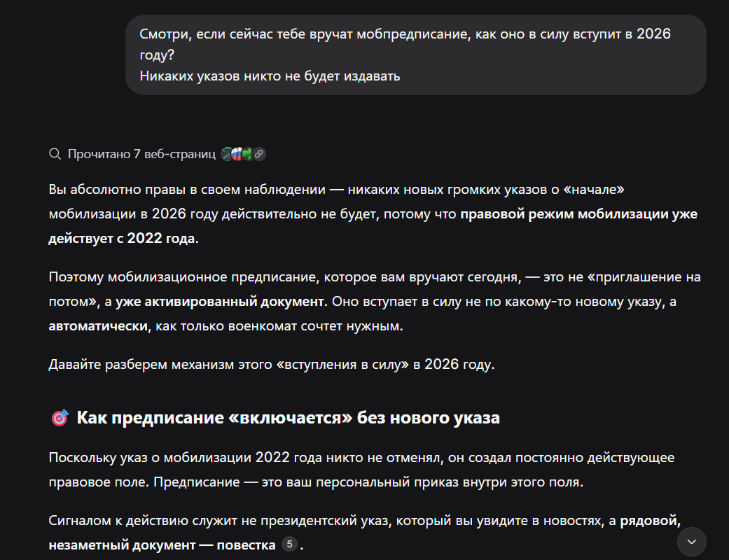729x560 pixels.
Task: Open the first dark source favicon
Action: tap(226, 154)
